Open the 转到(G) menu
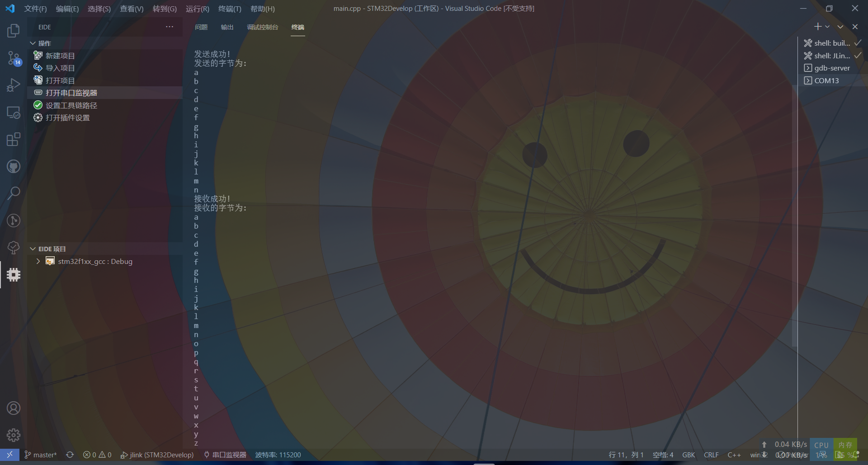 click(165, 9)
